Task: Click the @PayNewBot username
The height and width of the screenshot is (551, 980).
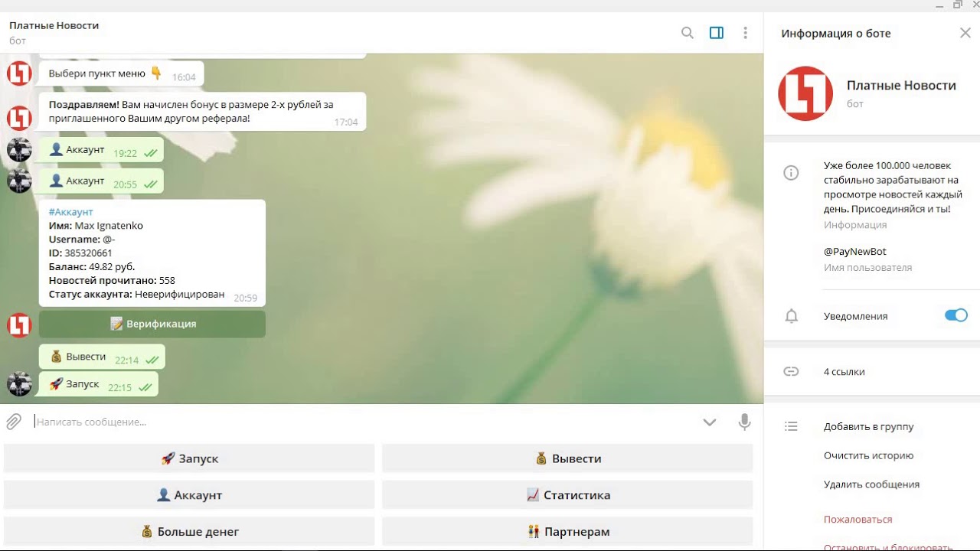Action: pyautogui.click(x=854, y=251)
